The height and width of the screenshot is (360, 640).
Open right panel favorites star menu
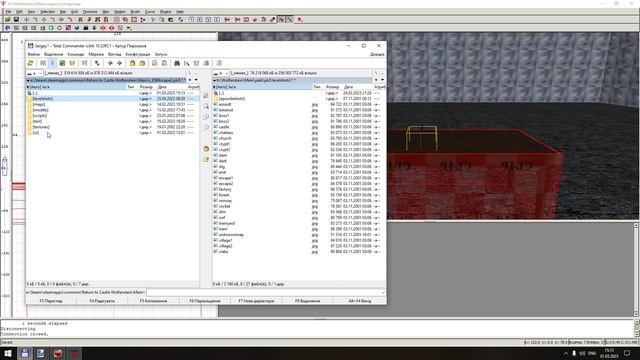tap(376, 80)
